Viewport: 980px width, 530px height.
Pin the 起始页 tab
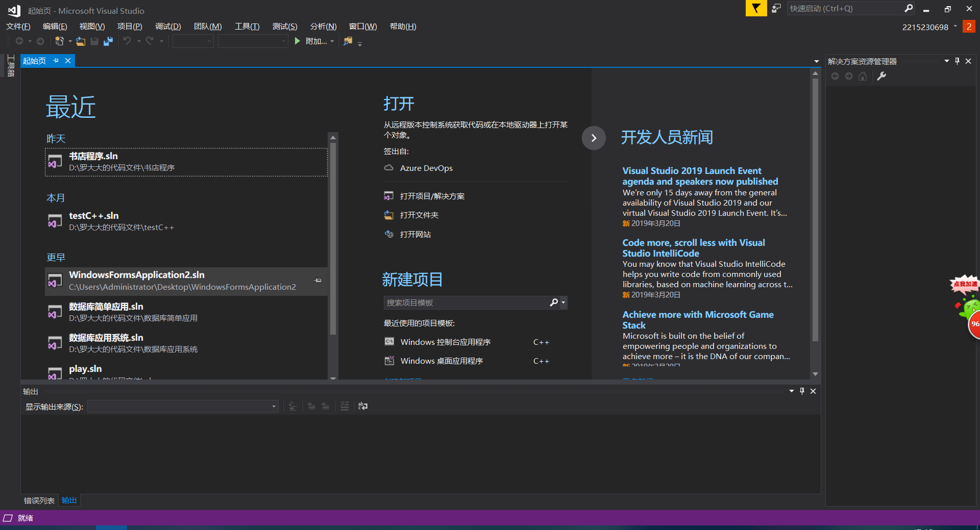[x=56, y=61]
